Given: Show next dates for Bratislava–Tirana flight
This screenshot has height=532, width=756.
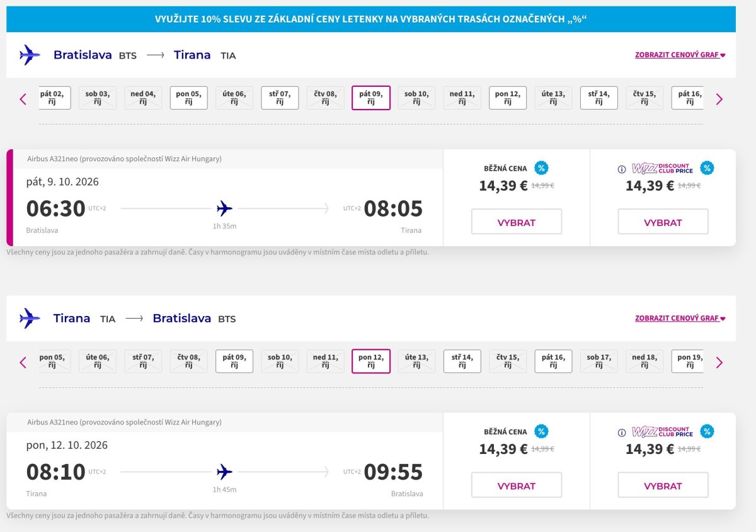Looking at the screenshot, I should coord(719,99).
